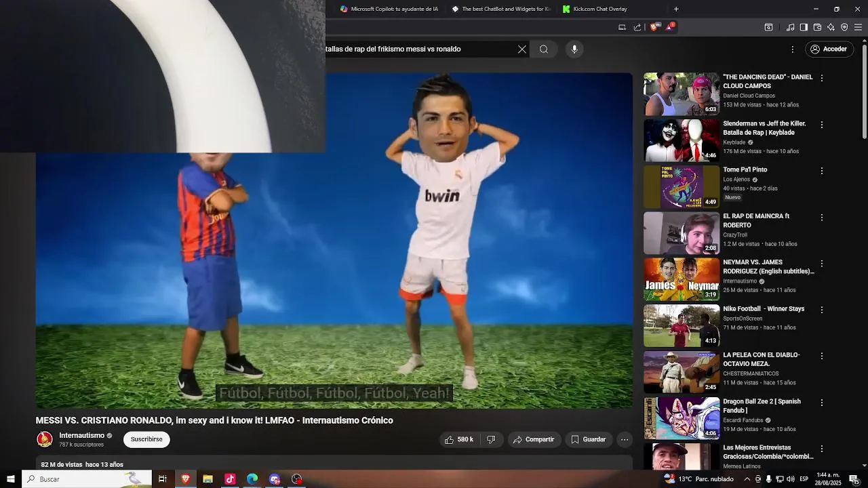The image size is (868, 488).
Task: Open options menu for Nike Football video
Action: pos(822,310)
